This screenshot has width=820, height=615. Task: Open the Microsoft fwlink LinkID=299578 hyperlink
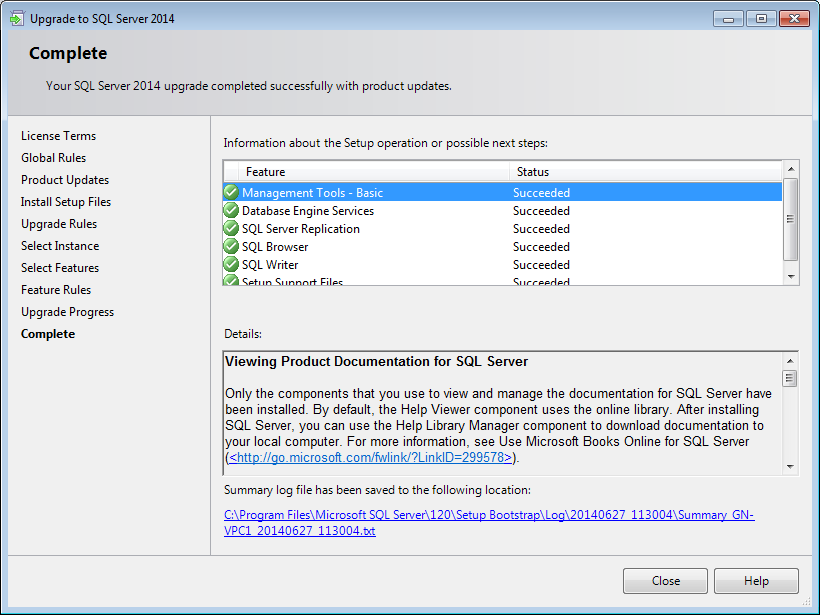pos(370,458)
